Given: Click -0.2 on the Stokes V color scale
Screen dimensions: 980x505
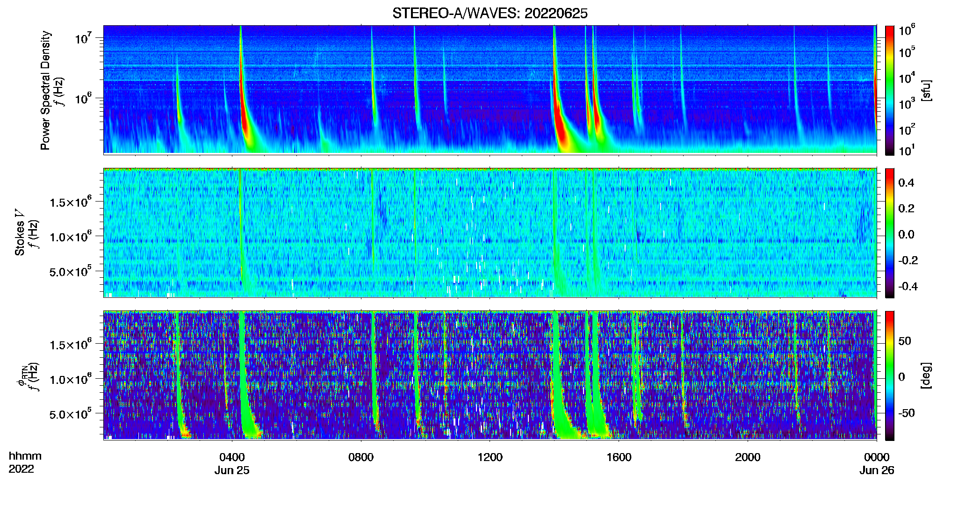Looking at the screenshot, I should (x=908, y=260).
